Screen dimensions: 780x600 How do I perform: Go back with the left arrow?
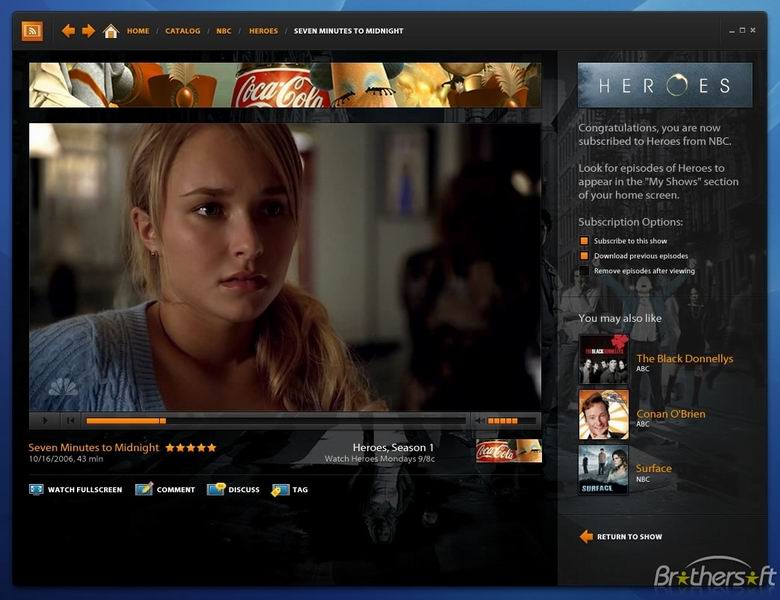[68, 31]
